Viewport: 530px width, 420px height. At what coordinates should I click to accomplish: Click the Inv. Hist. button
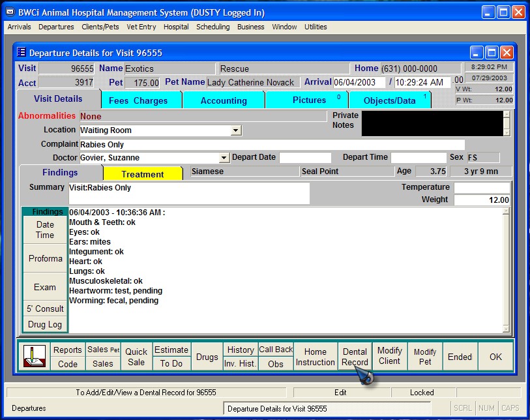point(241,364)
